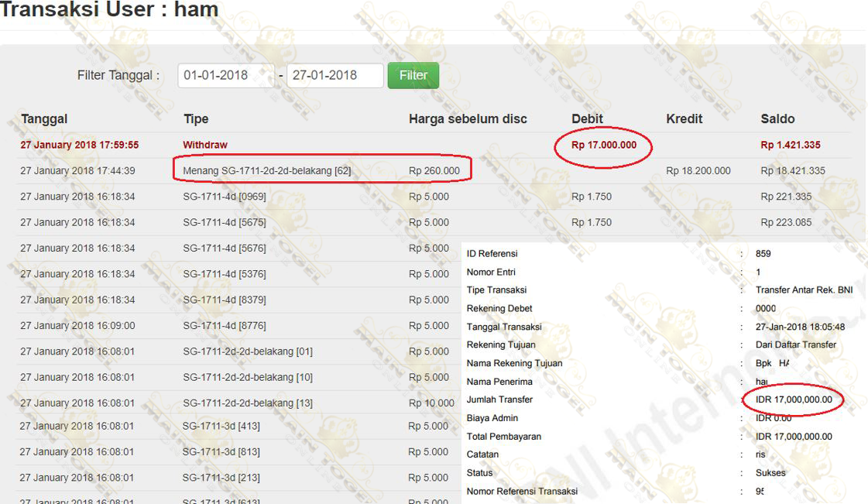Click the credit amount Rp 18.200.000
Screen dimensions: 868x504
[698, 170]
